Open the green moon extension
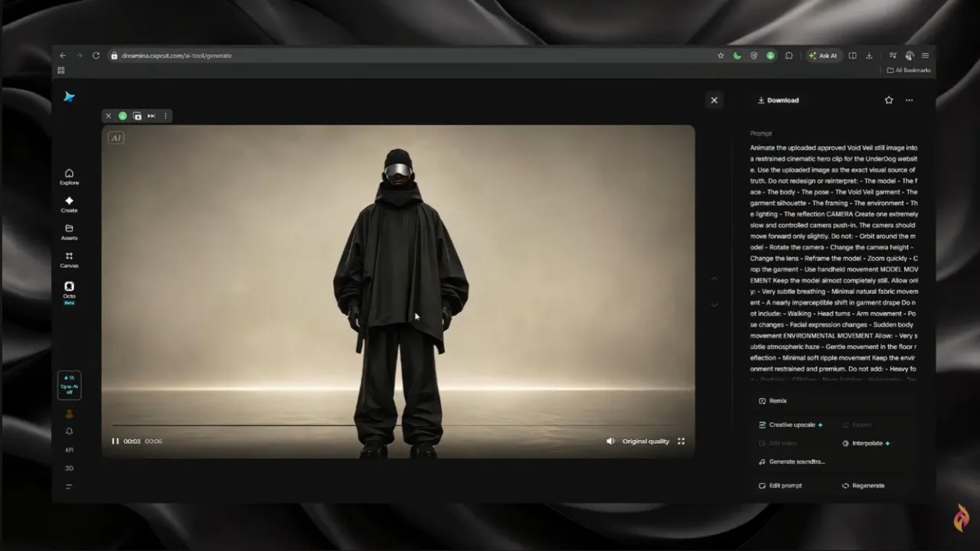The height and width of the screenshot is (551, 980). pos(737,55)
